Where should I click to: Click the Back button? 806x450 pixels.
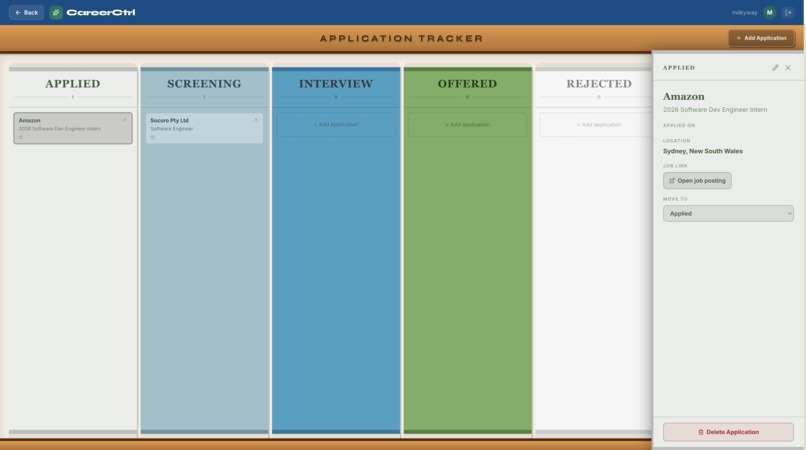coord(26,12)
